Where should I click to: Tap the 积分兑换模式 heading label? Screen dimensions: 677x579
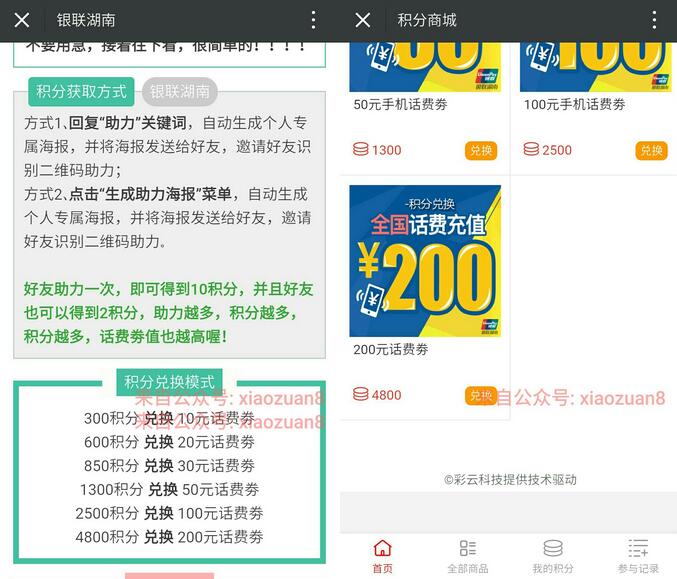point(169,382)
